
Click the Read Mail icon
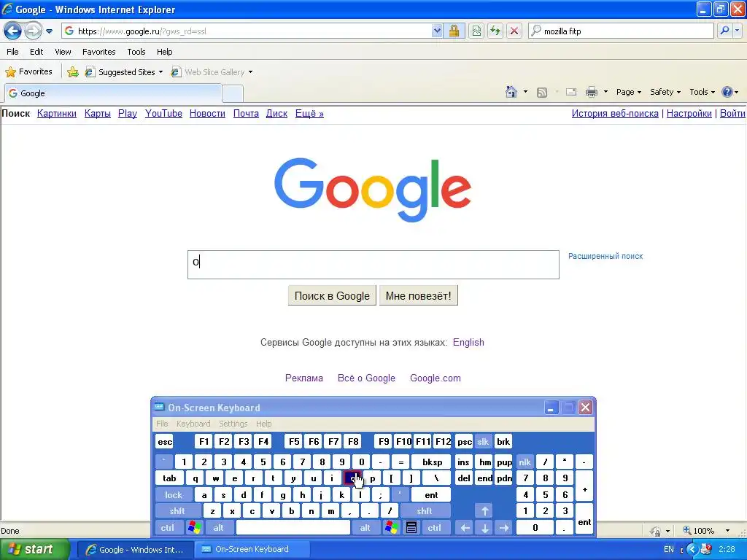(x=571, y=92)
